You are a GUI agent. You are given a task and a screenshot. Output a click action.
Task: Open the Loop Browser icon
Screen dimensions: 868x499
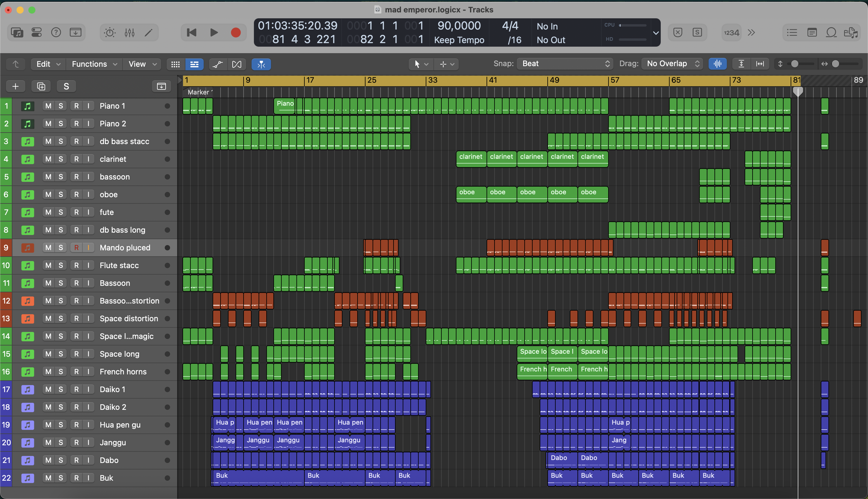coord(831,32)
